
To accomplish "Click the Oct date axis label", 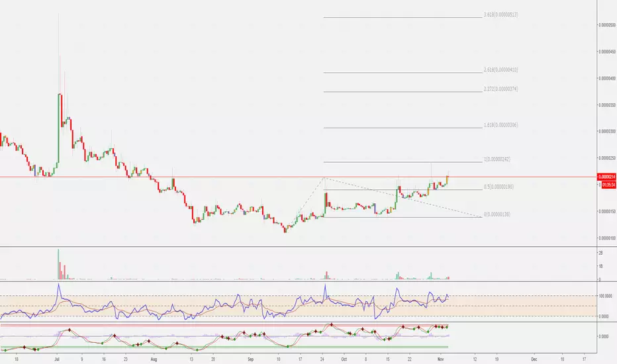I will [344, 359].
